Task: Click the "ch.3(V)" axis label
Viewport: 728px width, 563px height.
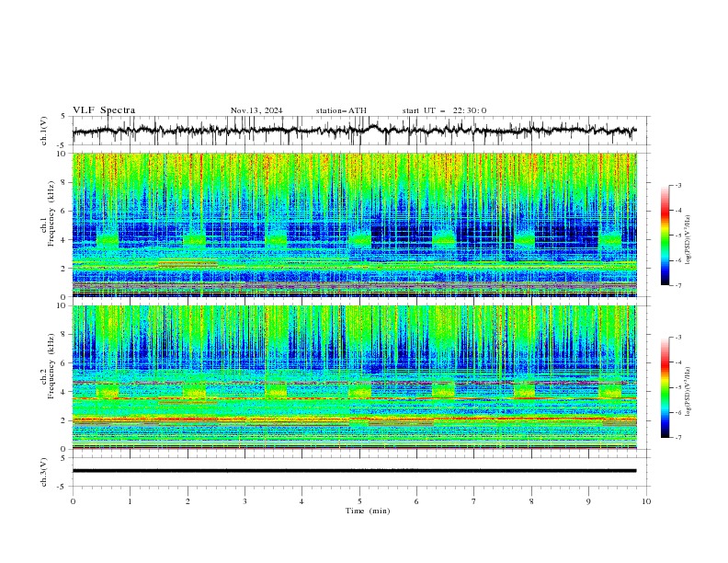Action: [x=44, y=472]
